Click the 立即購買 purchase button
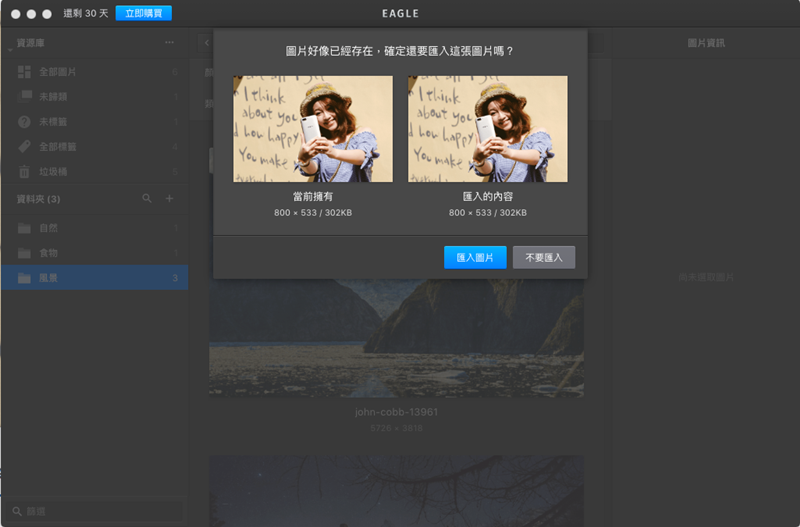Screen dimensions: 800x527 click(x=144, y=13)
